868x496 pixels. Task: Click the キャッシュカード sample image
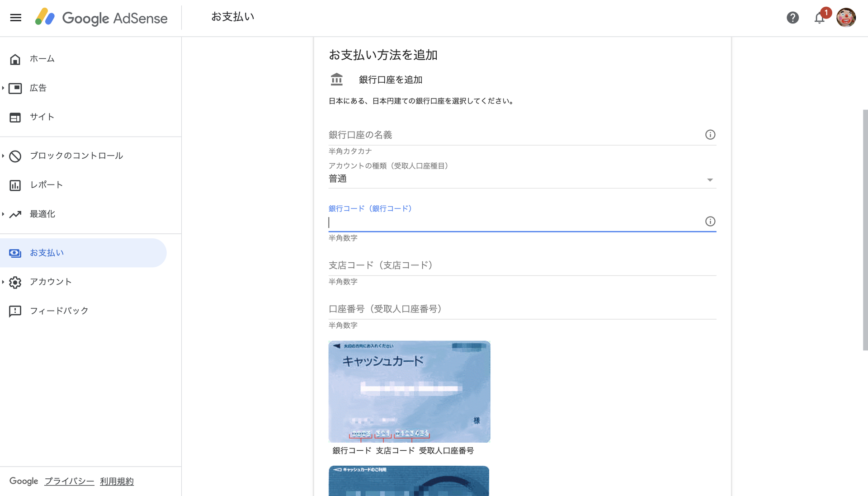409,392
